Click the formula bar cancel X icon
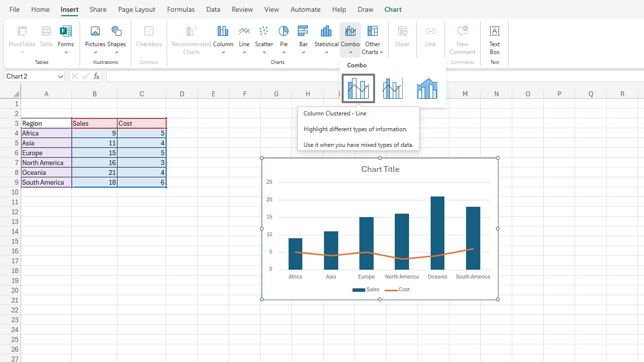Screen dimensions: 644x362 coord(75,76)
